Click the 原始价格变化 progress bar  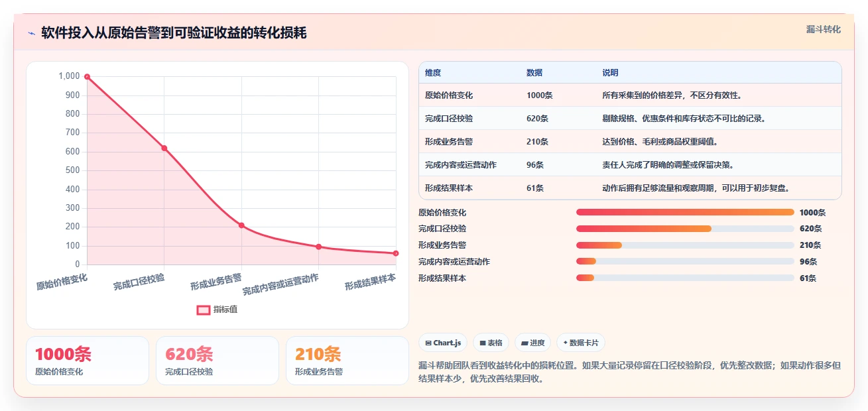685,212
